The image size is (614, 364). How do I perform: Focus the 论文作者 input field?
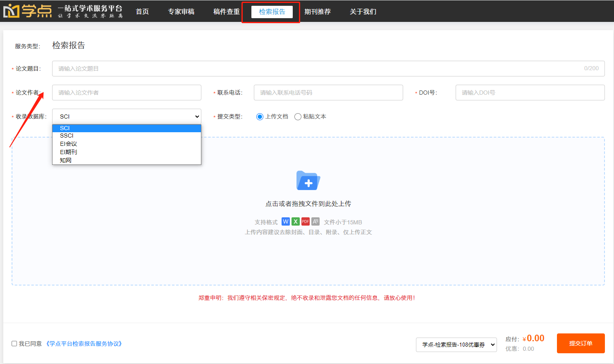pyautogui.click(x=127, y=93)
